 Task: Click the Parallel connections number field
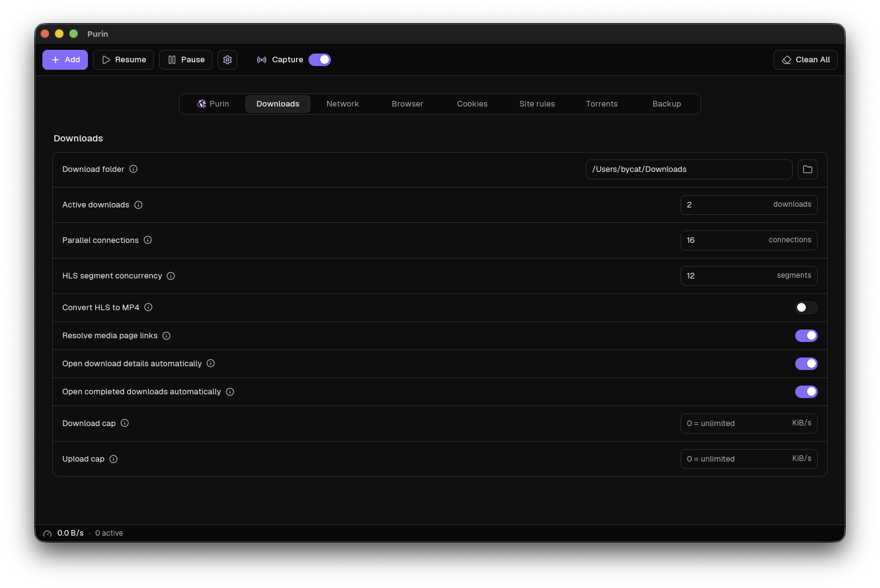click(x=749, y=240)
